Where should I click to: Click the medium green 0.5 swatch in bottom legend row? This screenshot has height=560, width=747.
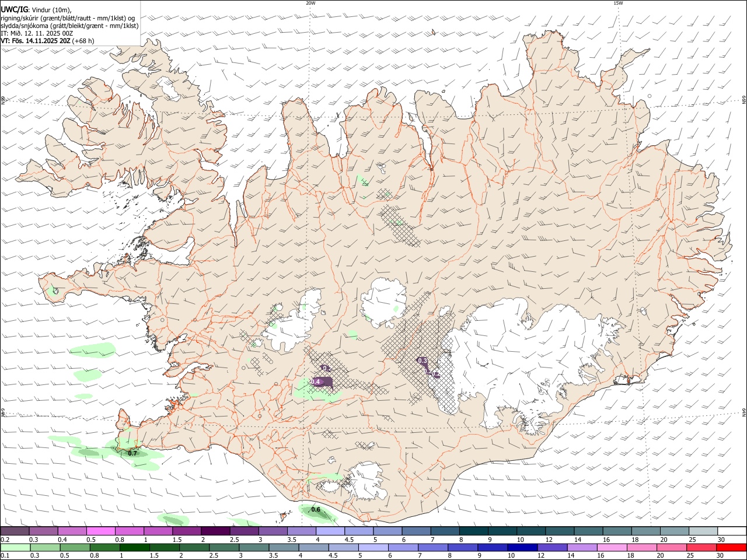75,548
